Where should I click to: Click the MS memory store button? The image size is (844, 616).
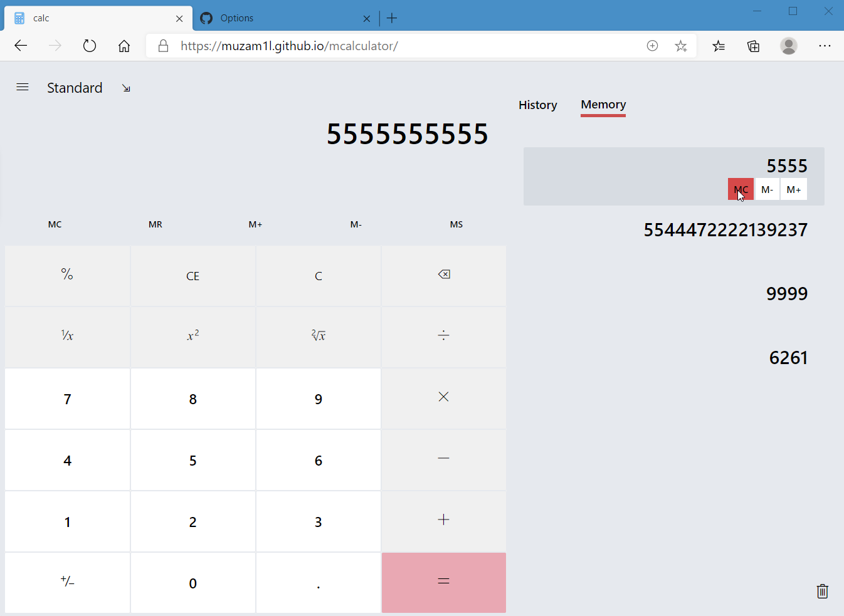pos(456,224)
